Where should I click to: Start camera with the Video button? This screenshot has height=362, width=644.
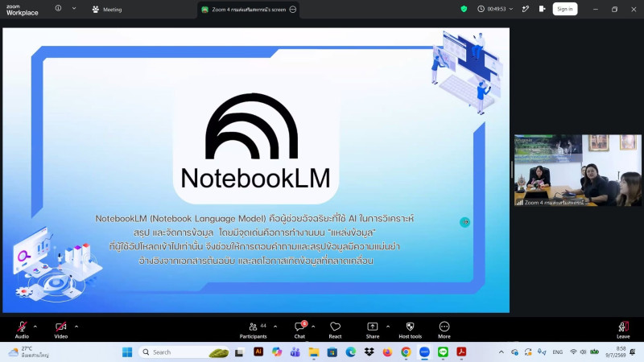(61, 330)
